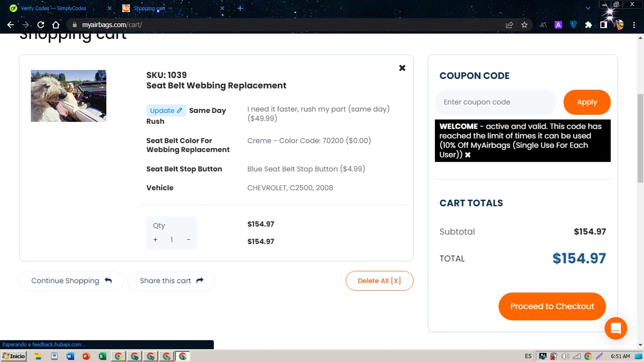The width and height of the screenshot is (644, 362).
Task: Click the ES language indicator
Action: (x=528, y=356)
